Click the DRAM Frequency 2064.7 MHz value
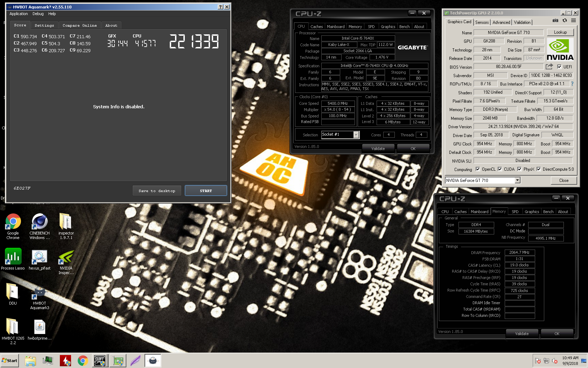The image size is (588, 368). tap(519, 252)
